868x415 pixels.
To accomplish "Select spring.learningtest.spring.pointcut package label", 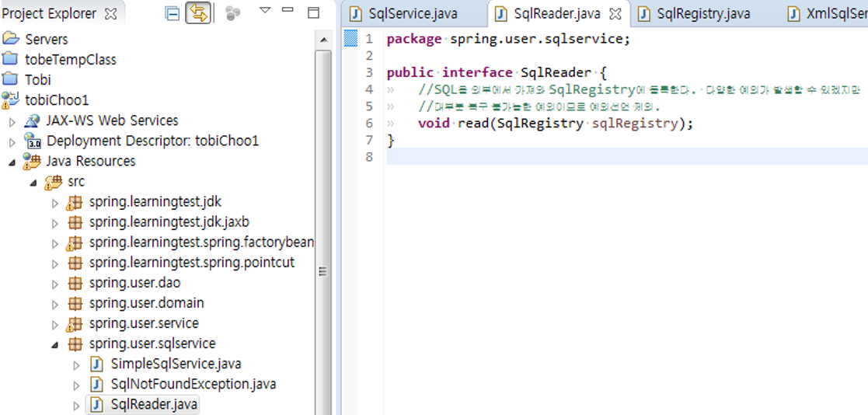I will click(191, 262).
